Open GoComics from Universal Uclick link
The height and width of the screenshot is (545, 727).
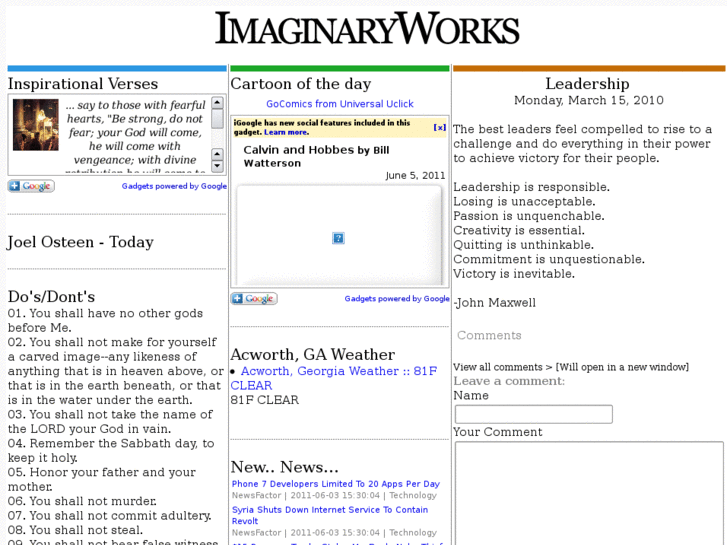coord(340,104)
